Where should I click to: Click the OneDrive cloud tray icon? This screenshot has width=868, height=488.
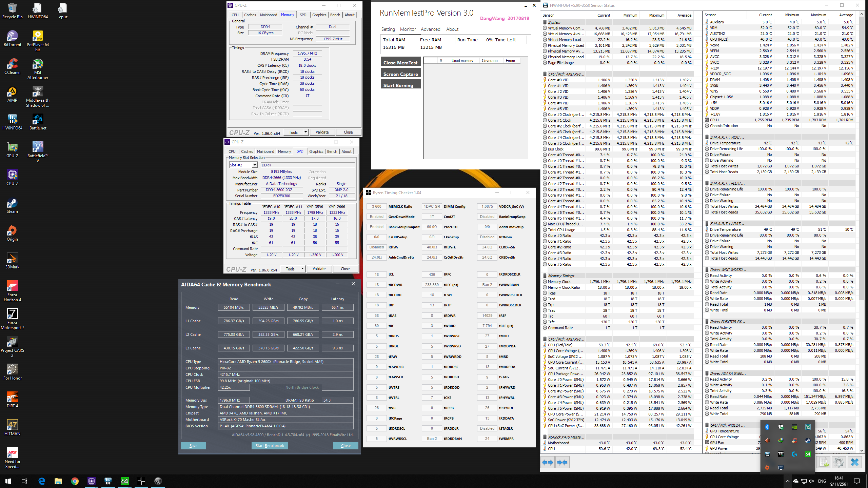pyautogui.click(x=796, y=481)
